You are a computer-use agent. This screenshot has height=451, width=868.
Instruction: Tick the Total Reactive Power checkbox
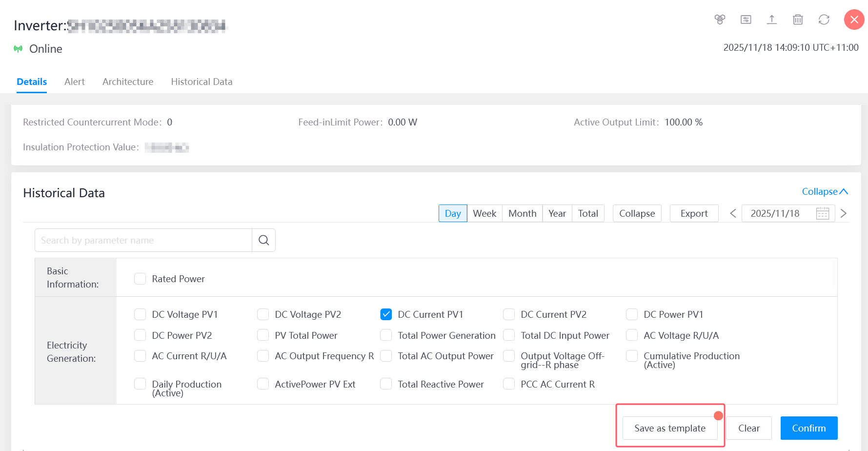(386, 384)
